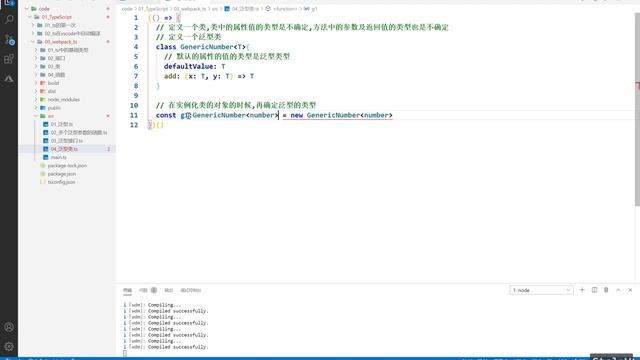Click 'new' keyword on line 11

click(x=297, y=115)
